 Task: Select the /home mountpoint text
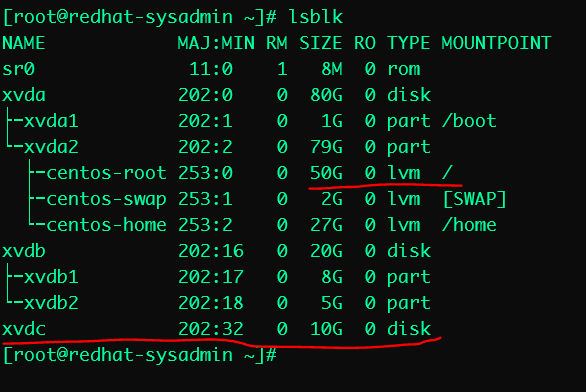tap(469, 225)
